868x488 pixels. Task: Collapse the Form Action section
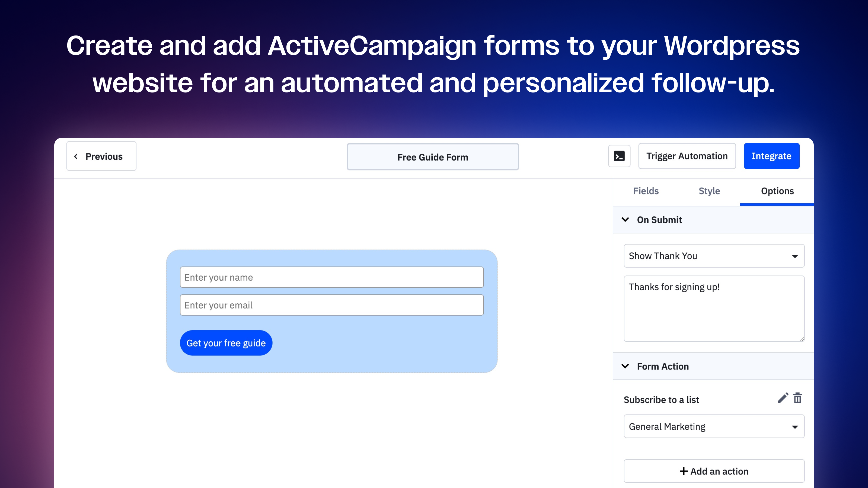(x=625, y=366)
